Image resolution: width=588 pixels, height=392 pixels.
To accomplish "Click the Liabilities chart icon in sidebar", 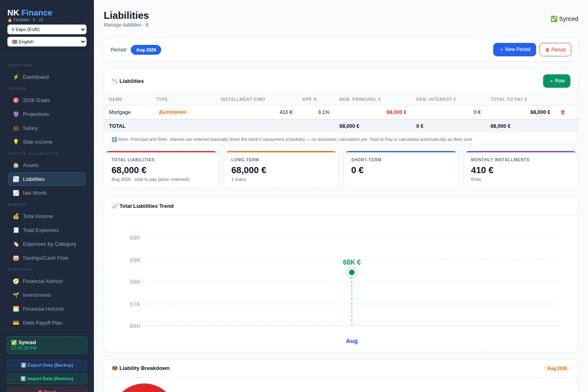I will pyautogui.click(x=16, y=179).
